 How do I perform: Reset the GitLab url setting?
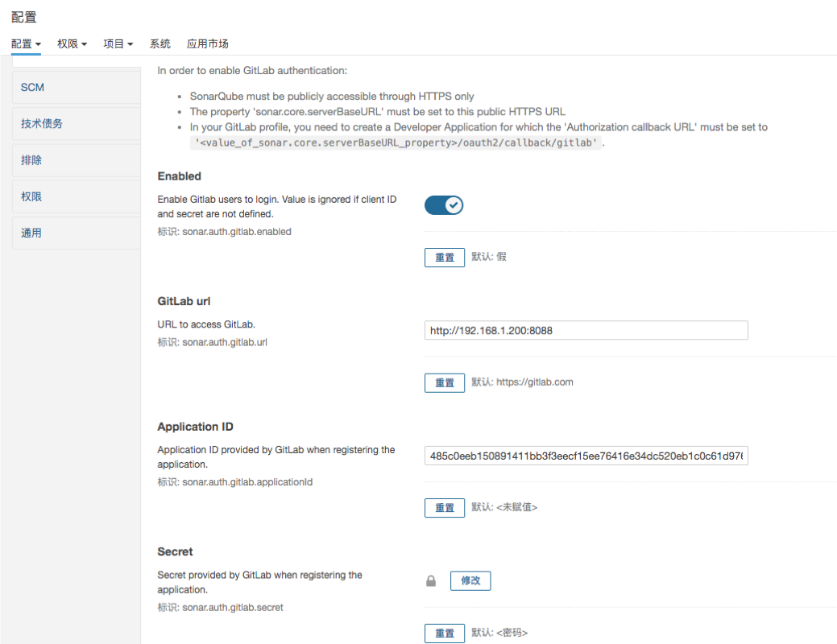[444, 383]
